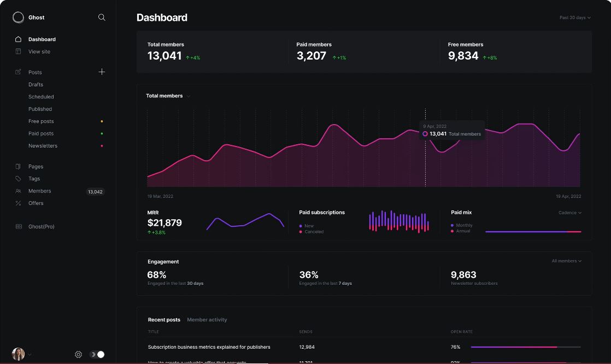Screen dimensions: 611x364
Task: Expand the user account chevron
Action: (x=30, y=355)
